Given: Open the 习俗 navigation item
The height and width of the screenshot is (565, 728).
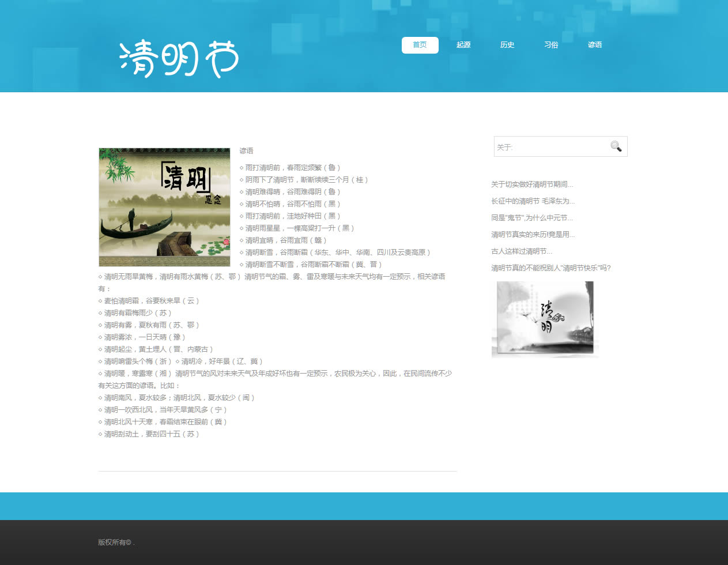Looking at the screenshot, I should (551, 45).
